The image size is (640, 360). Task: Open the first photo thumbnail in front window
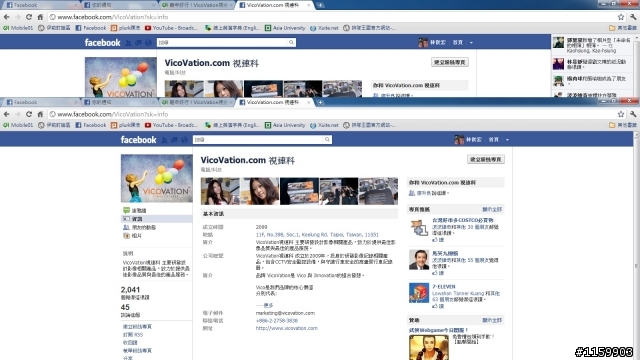[220, 191]
